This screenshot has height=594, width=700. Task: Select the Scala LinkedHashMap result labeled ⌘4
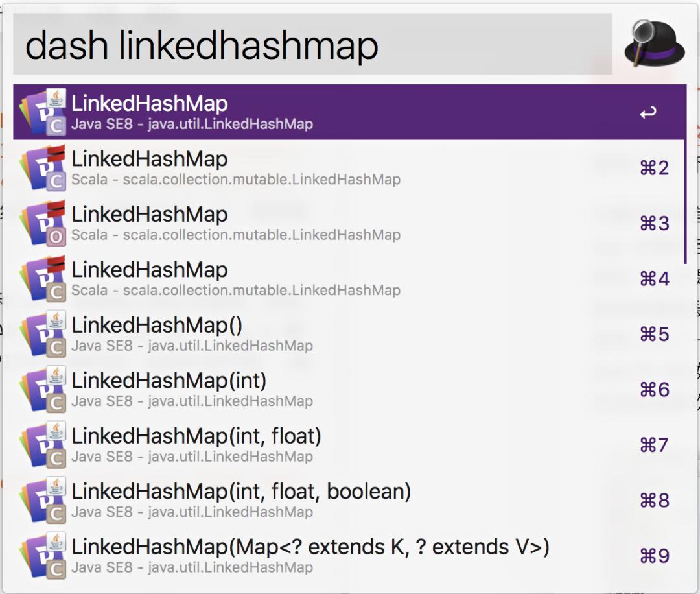tap(150, 270)
